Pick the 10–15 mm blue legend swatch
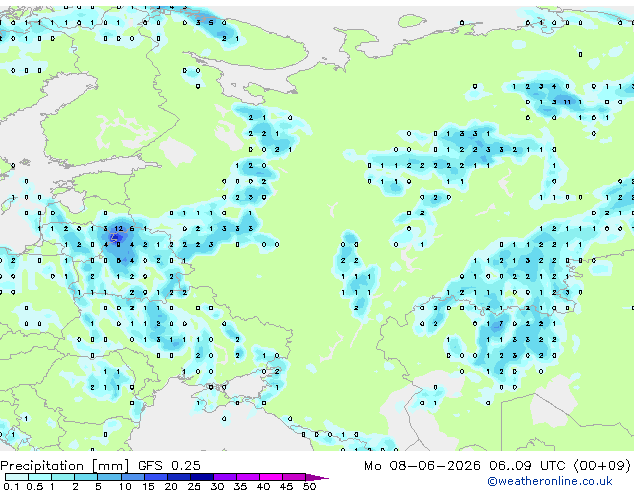The width and height of the screenshot is (634, 490). 132,477
